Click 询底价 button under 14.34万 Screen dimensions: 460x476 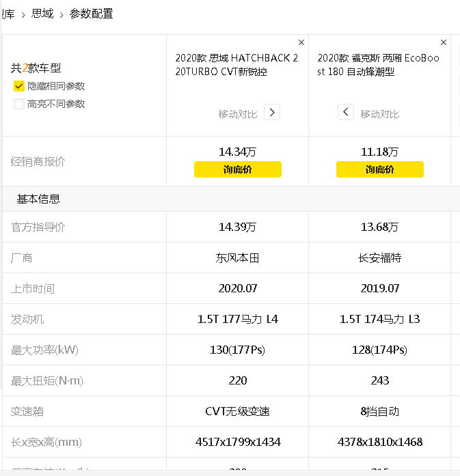(238, 169)
